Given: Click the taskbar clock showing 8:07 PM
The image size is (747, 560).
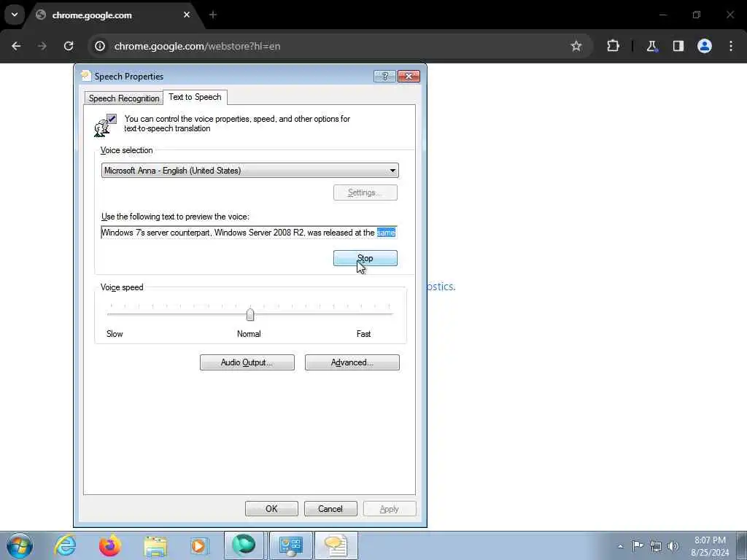Looking at the screenshot, I should pyautogui.click(x=710, y=546).
